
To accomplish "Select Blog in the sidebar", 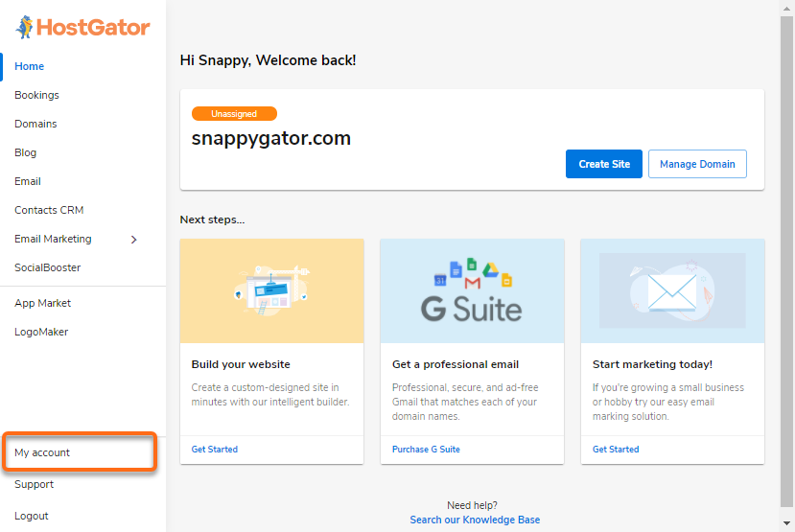I will [x=25, y=152].
